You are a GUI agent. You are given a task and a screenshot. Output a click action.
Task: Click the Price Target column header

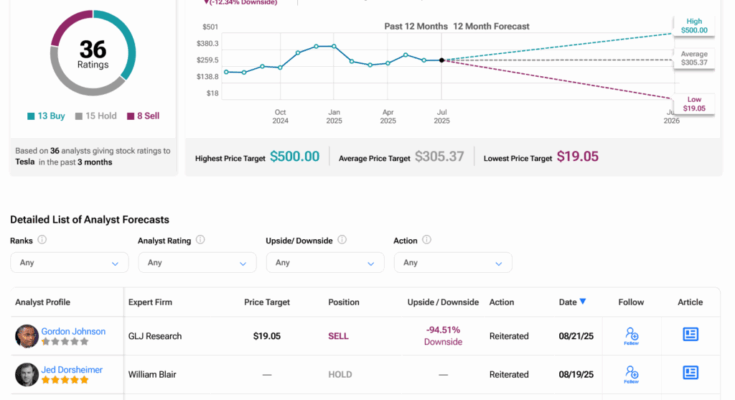[267, 302]
